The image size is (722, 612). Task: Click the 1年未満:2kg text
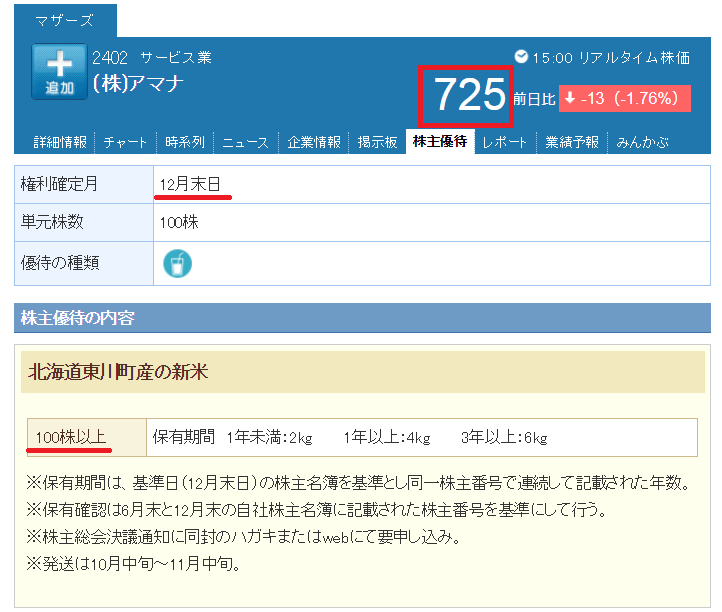click(269, 437)
